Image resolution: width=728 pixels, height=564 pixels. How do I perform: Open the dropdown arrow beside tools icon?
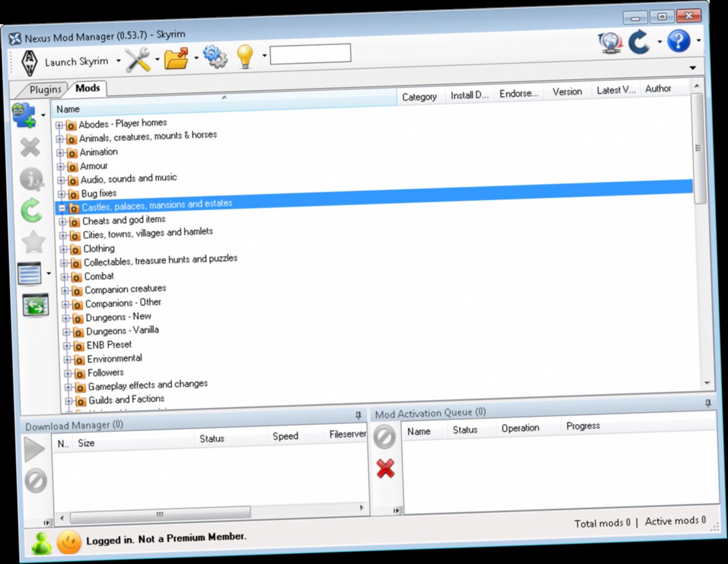click(x=158, y=59)
